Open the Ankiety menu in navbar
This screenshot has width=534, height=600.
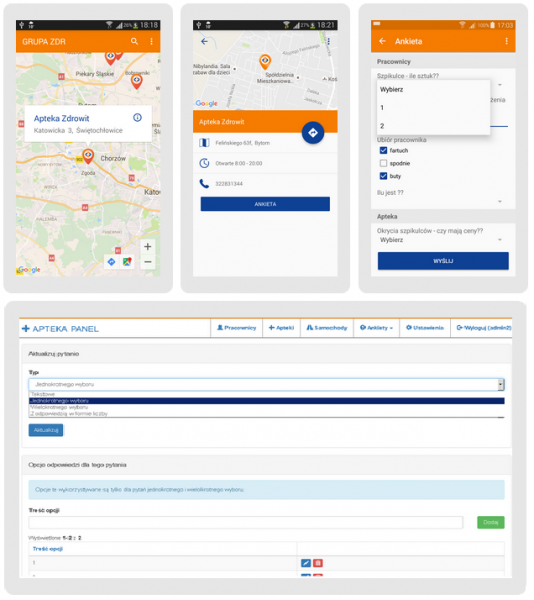376,328
